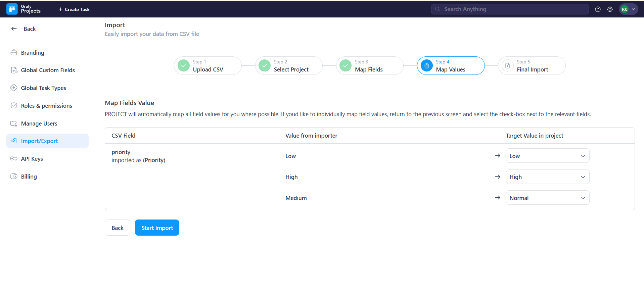
Task: Go to Roles & permissions settings
Action: (x=46, y=106)
